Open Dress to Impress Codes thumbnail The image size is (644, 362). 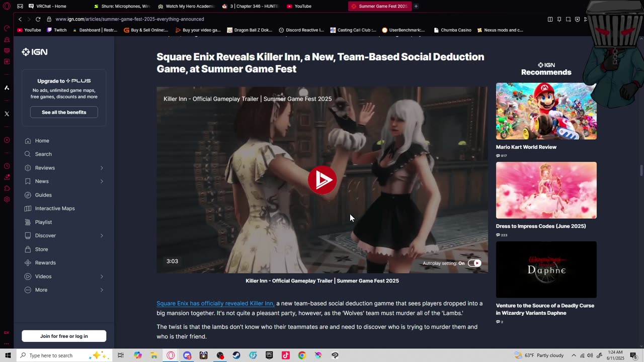pos(546,190)
